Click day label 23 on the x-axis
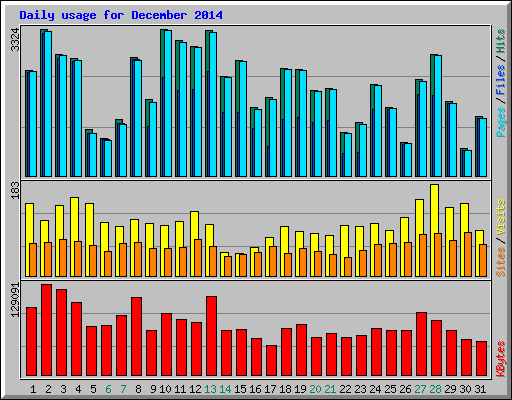 (360, 389)
